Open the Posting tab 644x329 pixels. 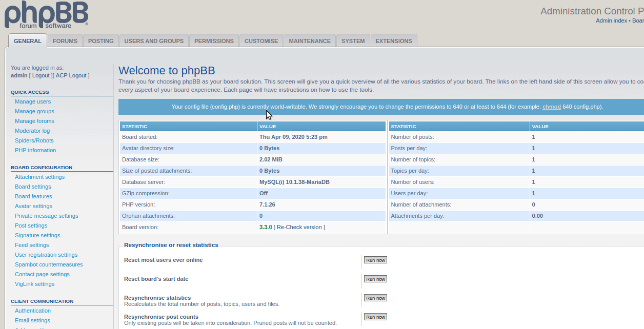[x=101, y=41]
